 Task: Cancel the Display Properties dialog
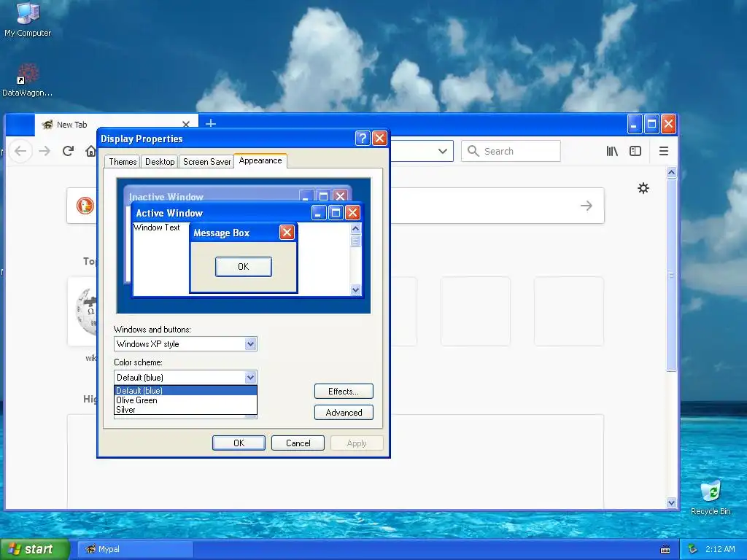click(298, 443)
